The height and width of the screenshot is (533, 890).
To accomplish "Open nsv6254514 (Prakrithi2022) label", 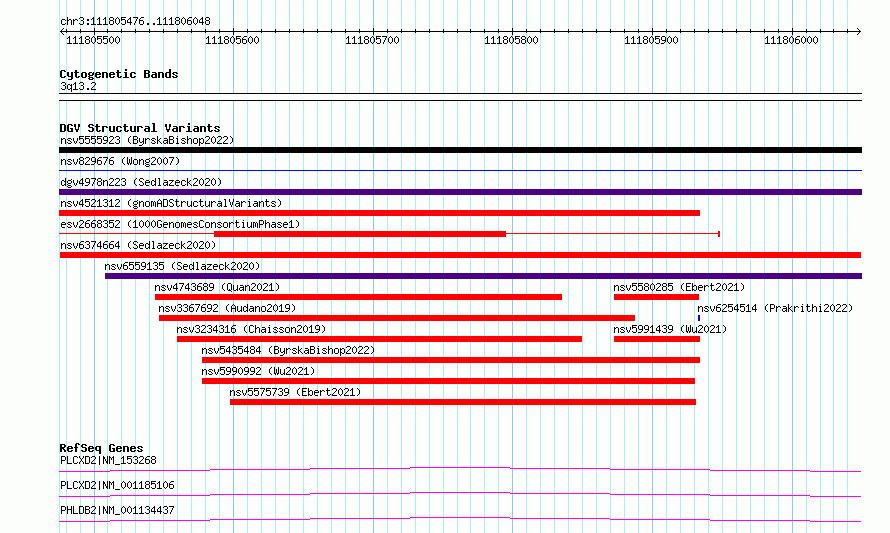I will tap(775, 308).
